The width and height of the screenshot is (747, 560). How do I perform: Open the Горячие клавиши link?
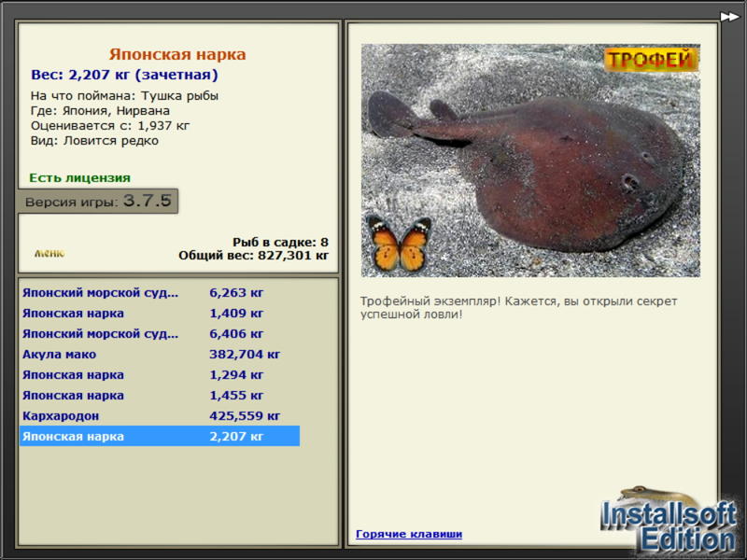[x=409, y=534]
